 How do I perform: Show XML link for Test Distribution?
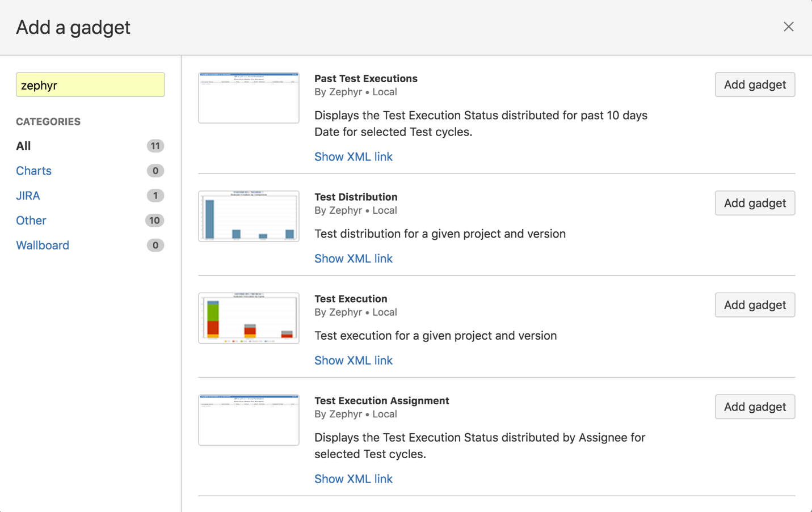(x=353, y=259)
